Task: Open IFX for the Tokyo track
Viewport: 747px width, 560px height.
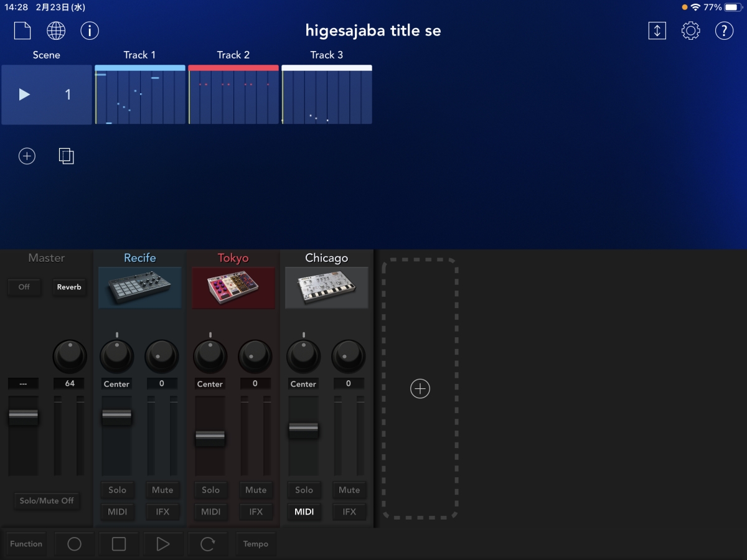Action: tap(256, 511)
